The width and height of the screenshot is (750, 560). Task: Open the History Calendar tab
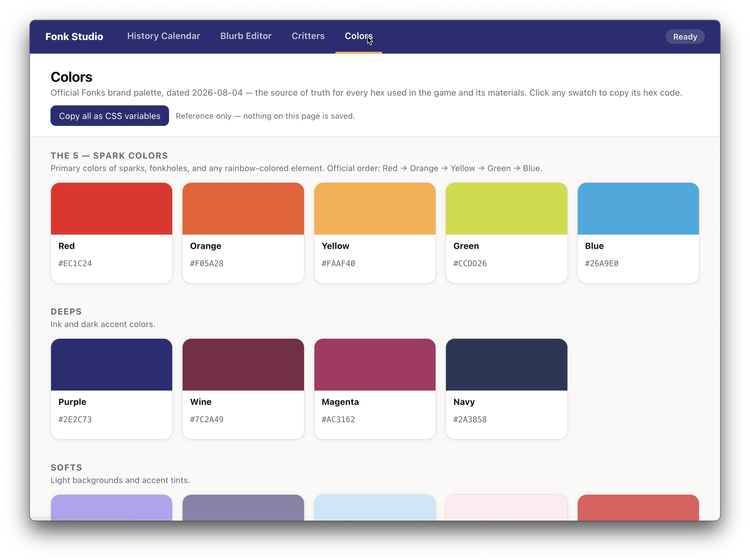click(x=163, y=36)
